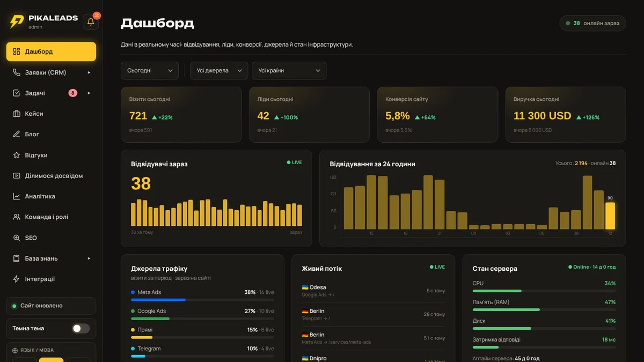Image resolution: width=644 pixels, height=362 pixels.
Task: Click the SEO magnifier icon
Action: [x=16, y=238]
